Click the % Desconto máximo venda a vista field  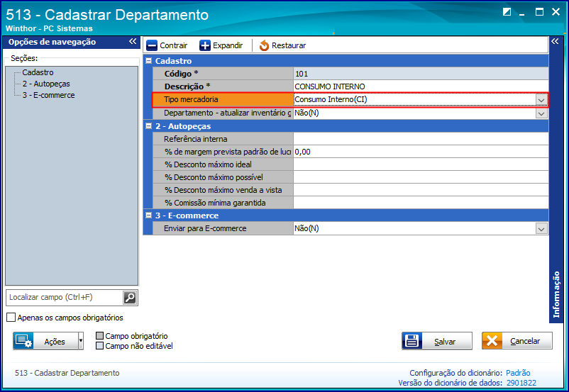click(x=421, y=190)
